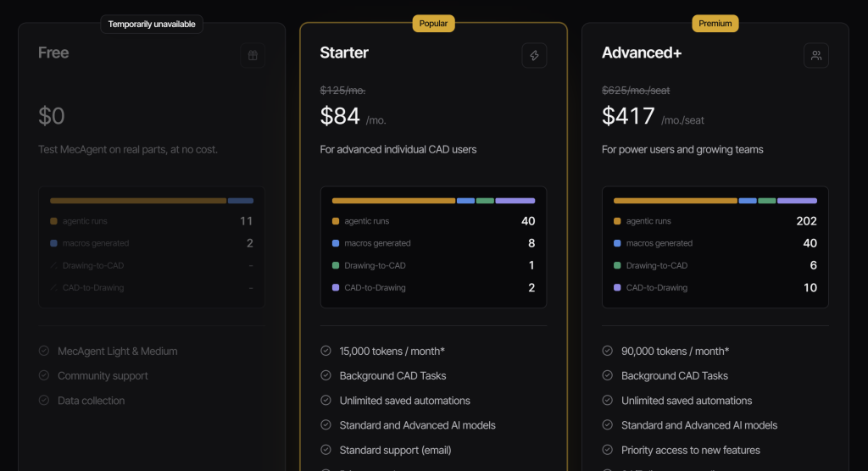Click 'Priority access to new features' text
Viewport: 868px width, 471px height.
[690, 450]
